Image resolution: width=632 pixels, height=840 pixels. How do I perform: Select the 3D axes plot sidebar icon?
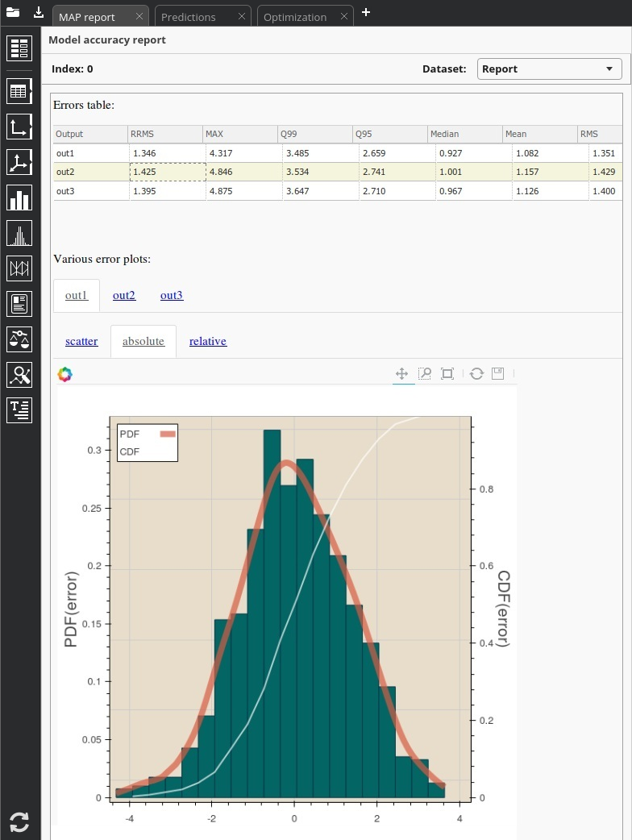coord(19,162)
